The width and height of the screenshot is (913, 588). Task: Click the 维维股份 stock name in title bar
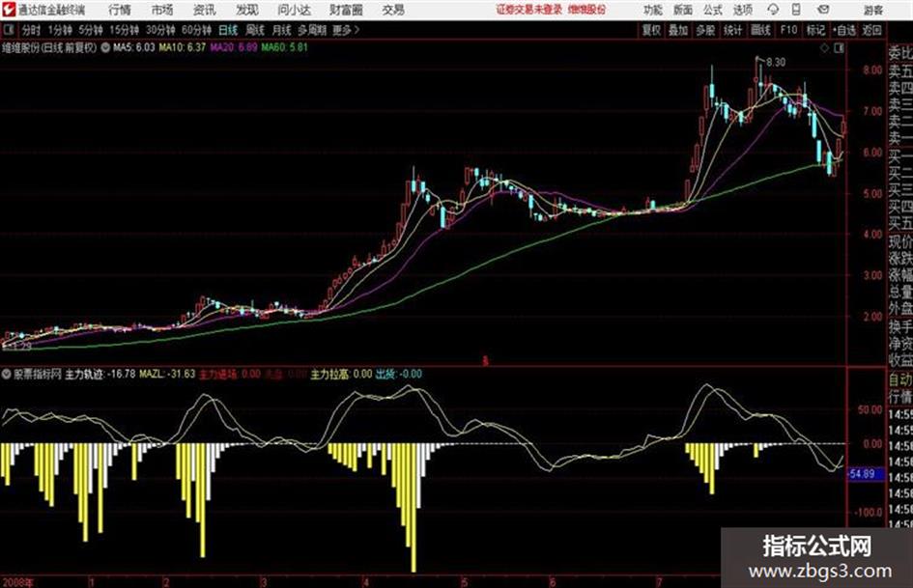tap(587, 10)
